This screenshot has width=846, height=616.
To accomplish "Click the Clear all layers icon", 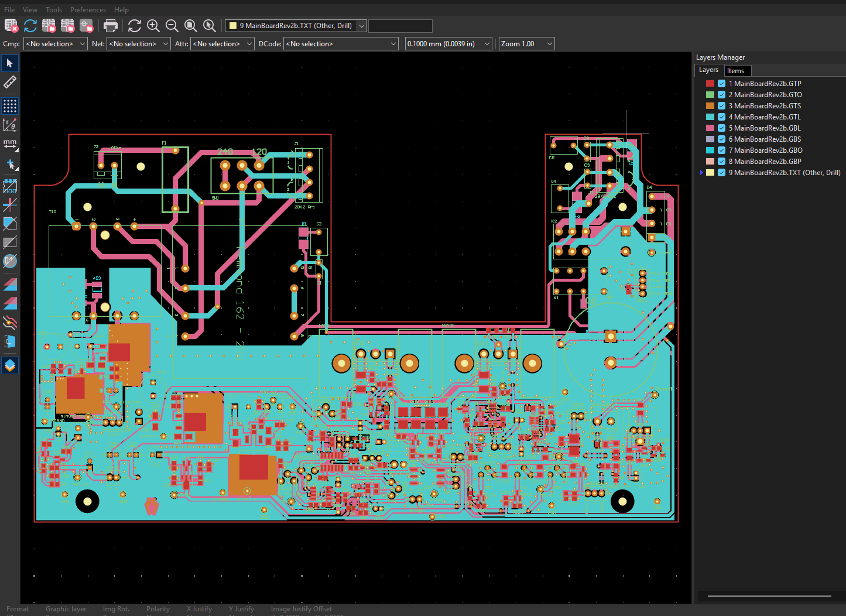I will point(11,26).
